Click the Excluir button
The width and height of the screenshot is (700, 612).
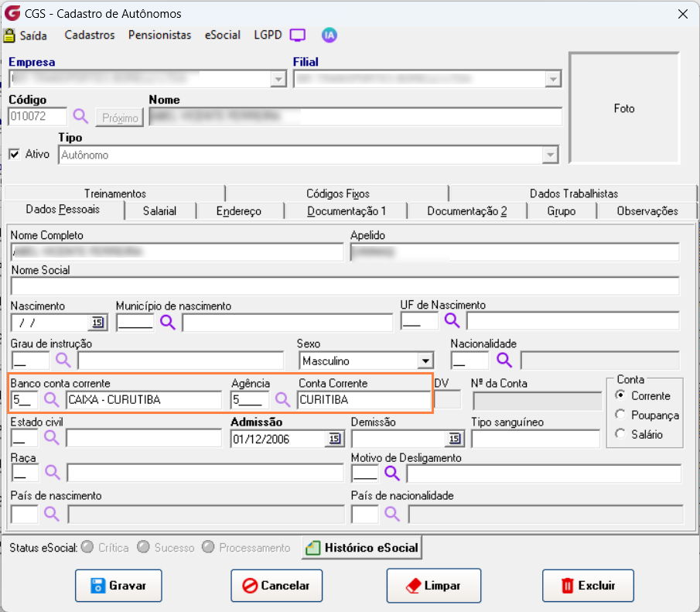[588, 585]
